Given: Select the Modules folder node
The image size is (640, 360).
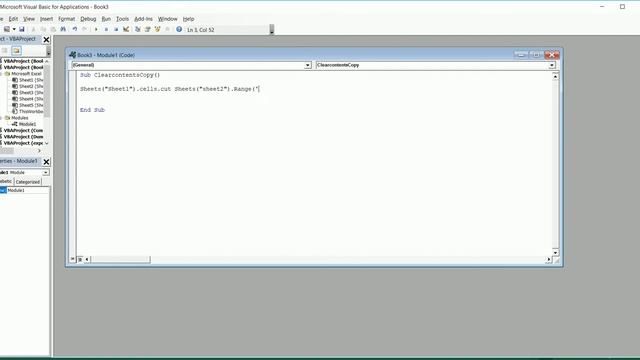Looking at the screenshot, I should [16, 118].
